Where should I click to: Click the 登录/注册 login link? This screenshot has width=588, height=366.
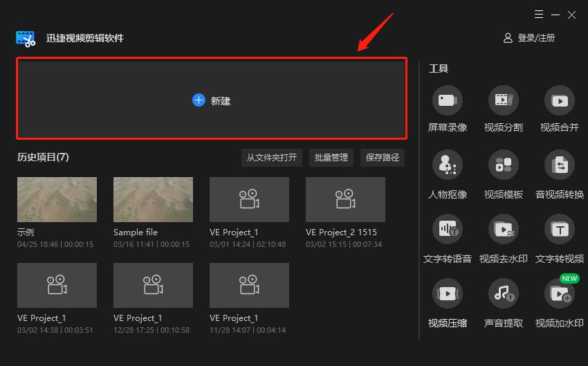[536, 38]
